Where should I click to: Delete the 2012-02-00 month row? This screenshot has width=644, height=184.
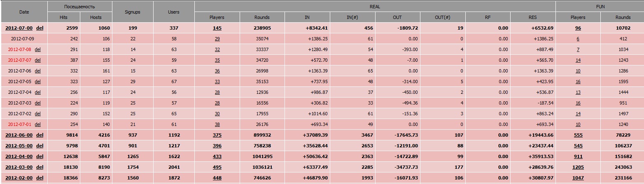point(40,178)
